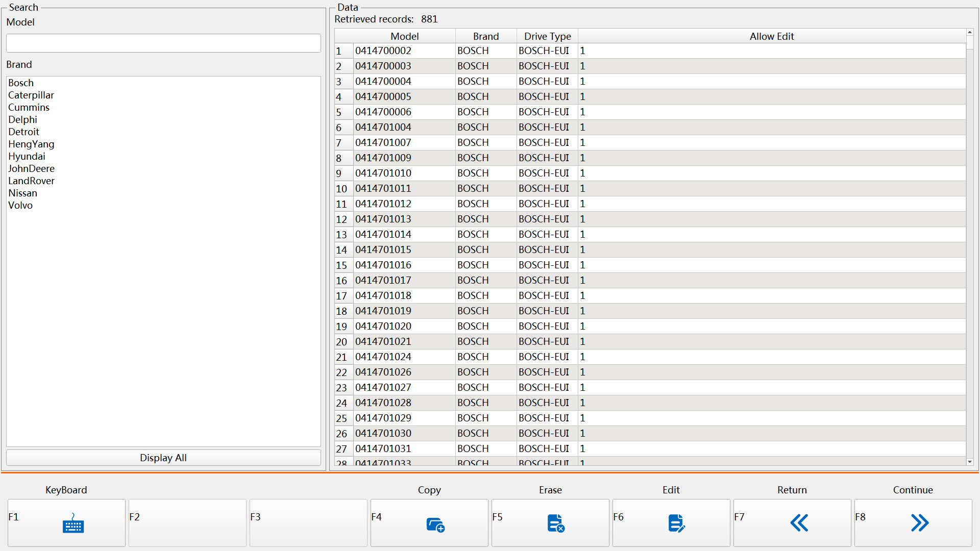The width and height of the screenshot is (980, 551).
Task: Click the Edit F6 icon
Action: click(676, 523)
